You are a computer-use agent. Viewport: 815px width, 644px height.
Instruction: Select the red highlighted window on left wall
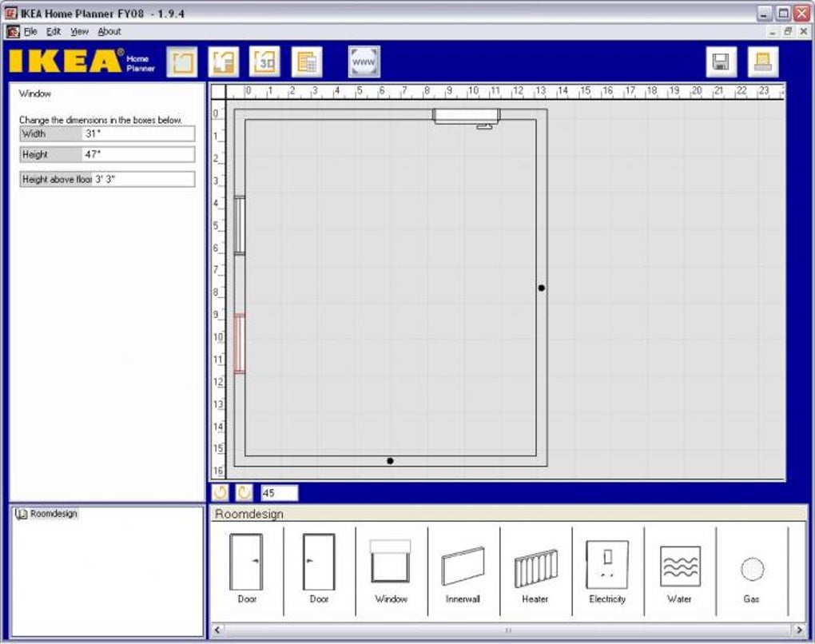(240, 343)
